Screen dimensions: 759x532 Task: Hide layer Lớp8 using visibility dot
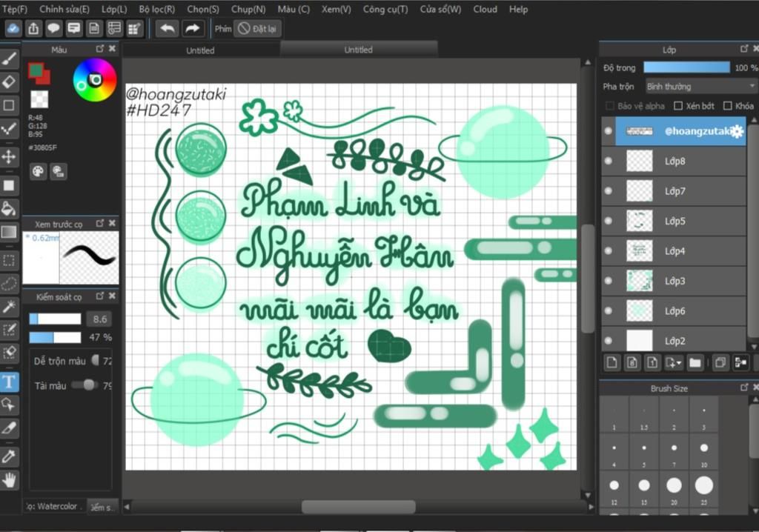coord(609,161)
